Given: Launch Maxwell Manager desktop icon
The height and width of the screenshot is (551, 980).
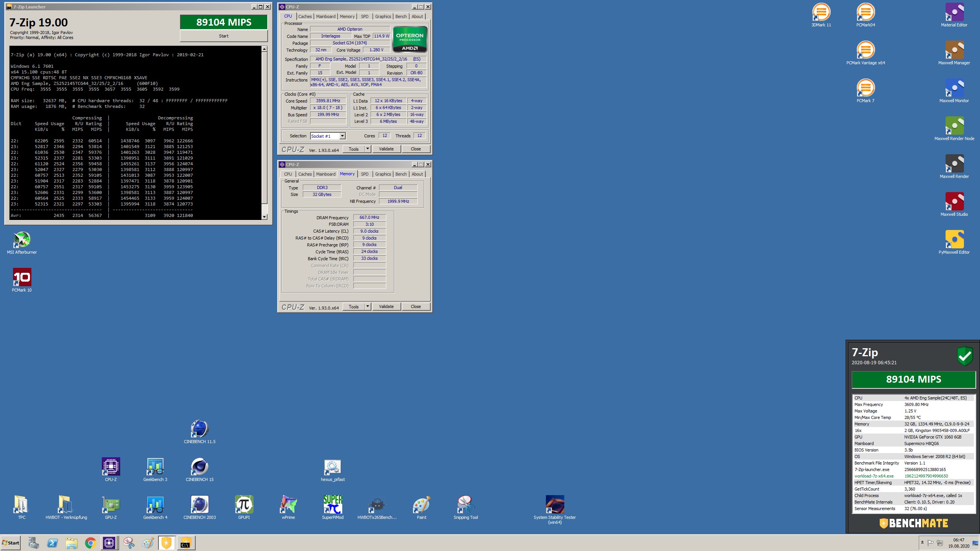Looking at the screenshot, I should tap(954, 53).
